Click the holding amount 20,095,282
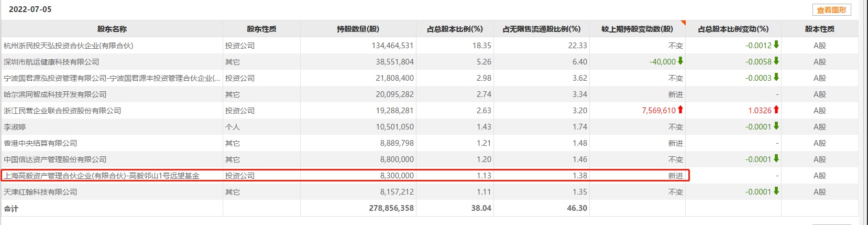868x225 pixels. point(395,94)
